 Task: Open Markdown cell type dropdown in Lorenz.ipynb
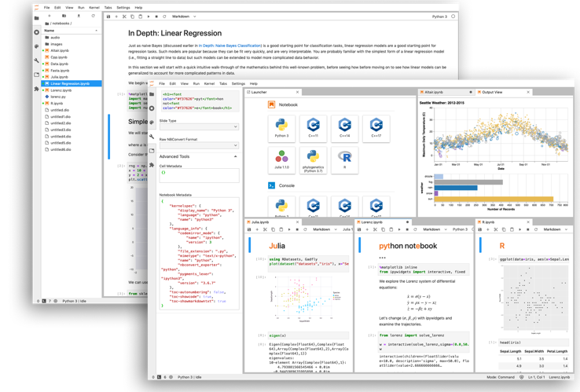click(435, 229)
